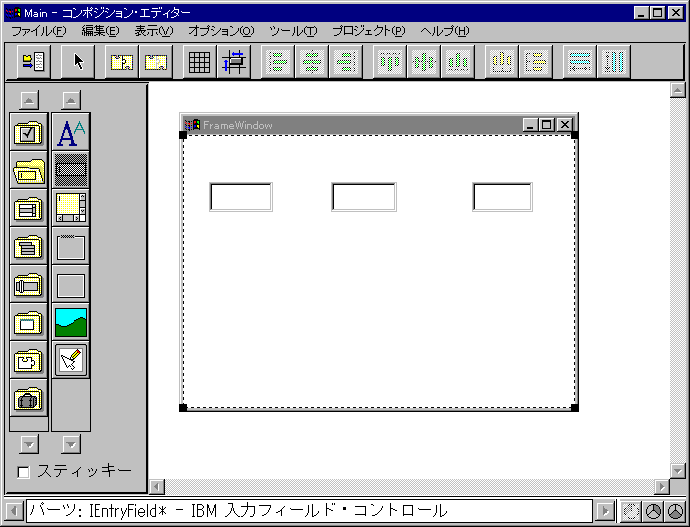Open the stacked-lines folder palette category
Screen dimensions: 690x527
[x=29, y=247]
